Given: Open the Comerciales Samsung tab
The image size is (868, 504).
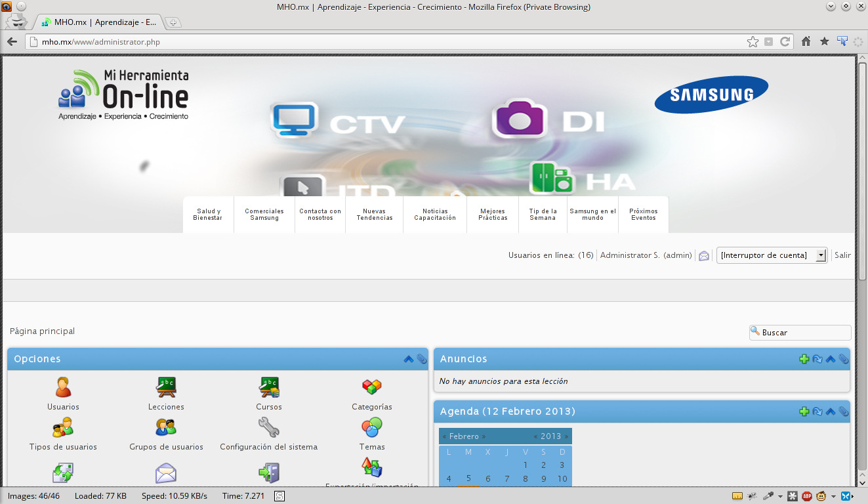Looking at the screenshot, I should (264, 215).
